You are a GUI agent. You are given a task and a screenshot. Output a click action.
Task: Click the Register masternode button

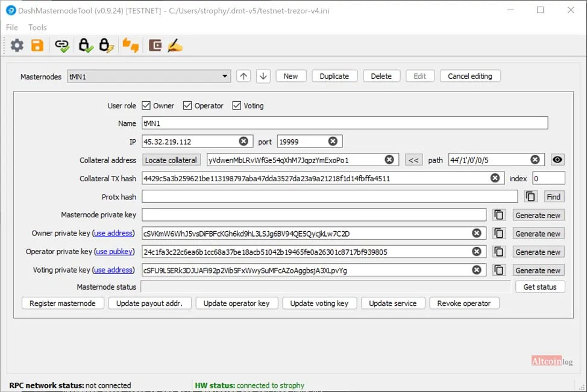[63, 303]
